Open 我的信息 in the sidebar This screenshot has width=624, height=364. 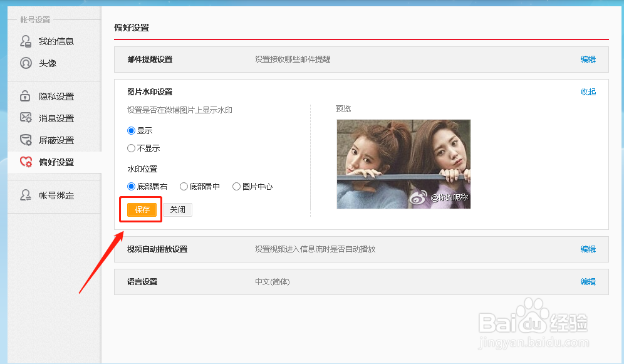click(x=56, y=41)
